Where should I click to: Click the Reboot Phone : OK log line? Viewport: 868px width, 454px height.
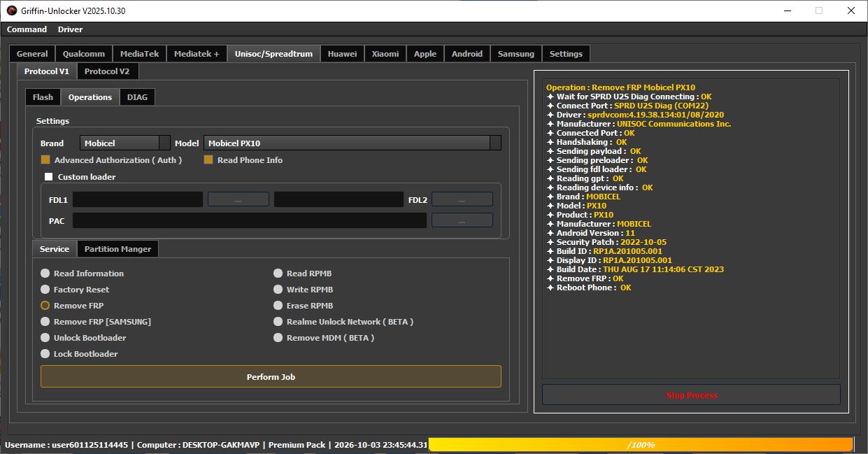point(589,288)
